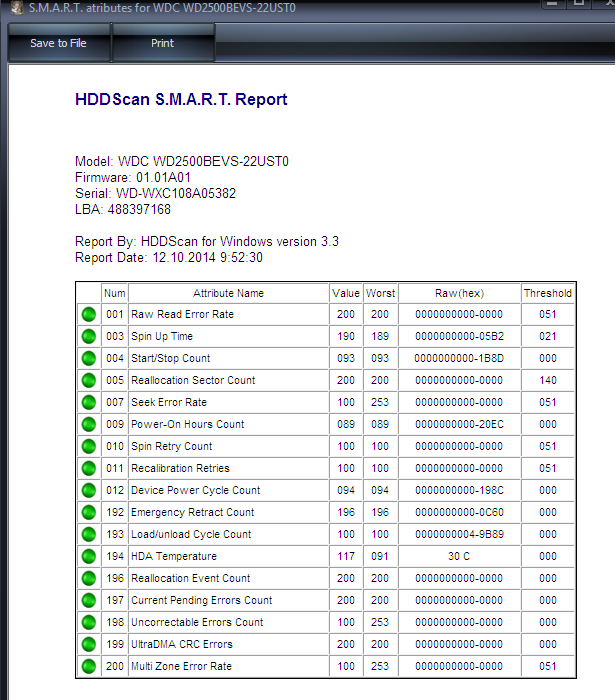Click raw value 0000000000-1B8D
Image resolution: width=615 pixels, height=700 pixels.
[x=459, y=358]
